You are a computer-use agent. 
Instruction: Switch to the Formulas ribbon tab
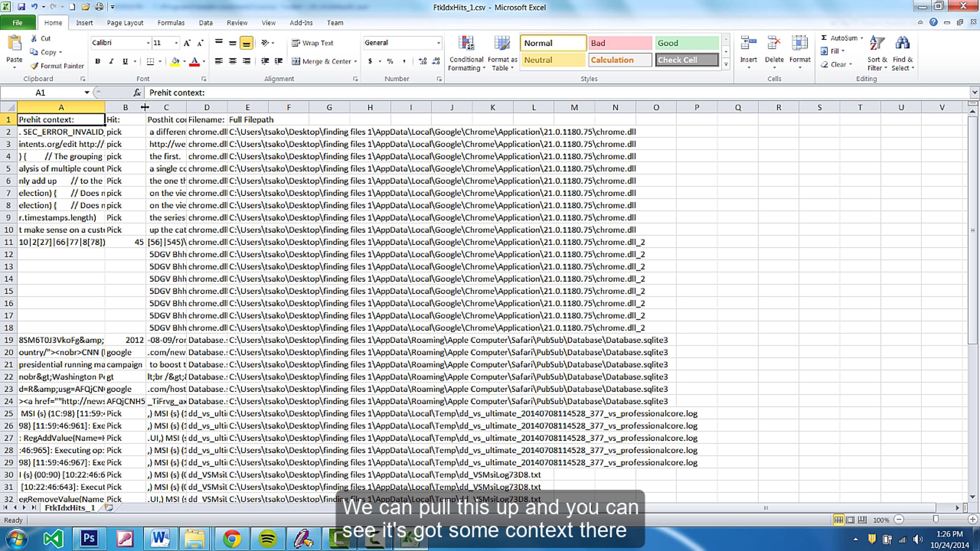171,23
